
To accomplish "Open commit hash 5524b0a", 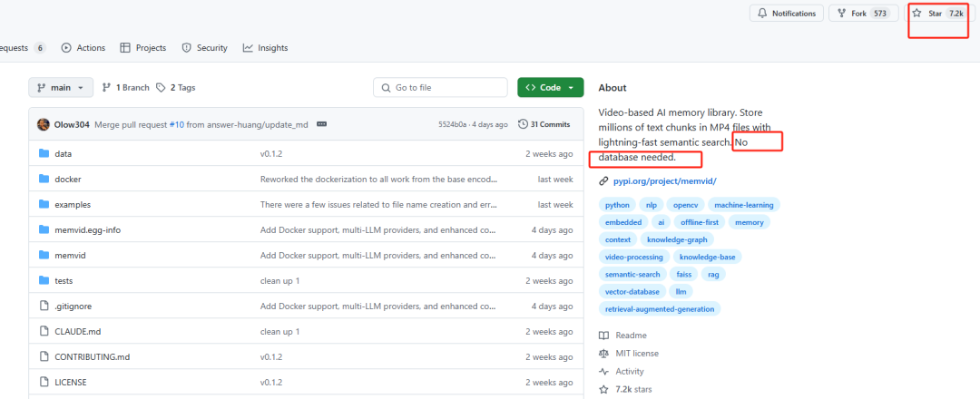I will click(453, 124).
